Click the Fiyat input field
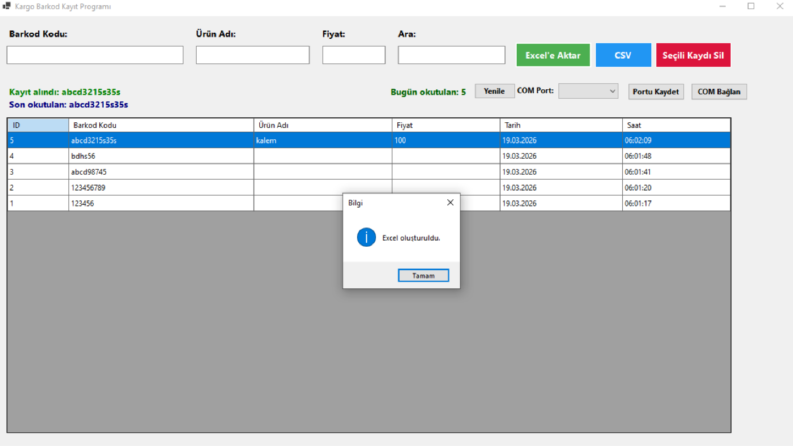Screen dimensions: 793x446 (x=354, y=55)
